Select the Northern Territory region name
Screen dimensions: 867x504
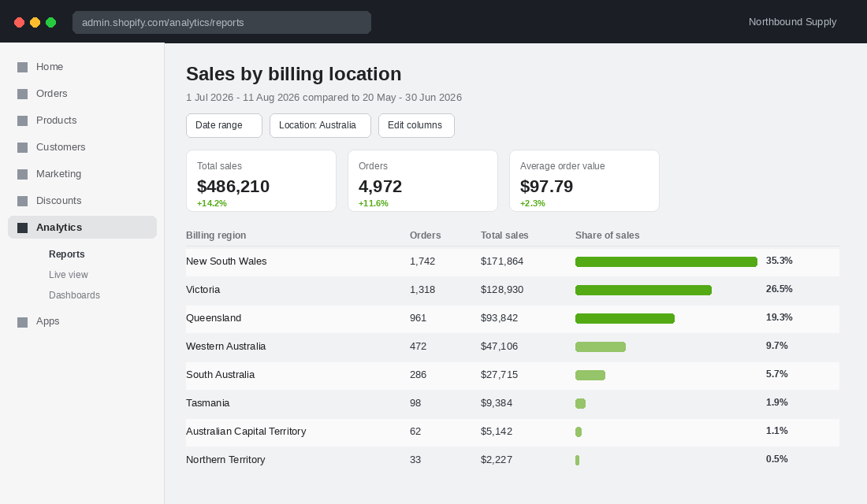pyautogui.click(x=225, y=460)
